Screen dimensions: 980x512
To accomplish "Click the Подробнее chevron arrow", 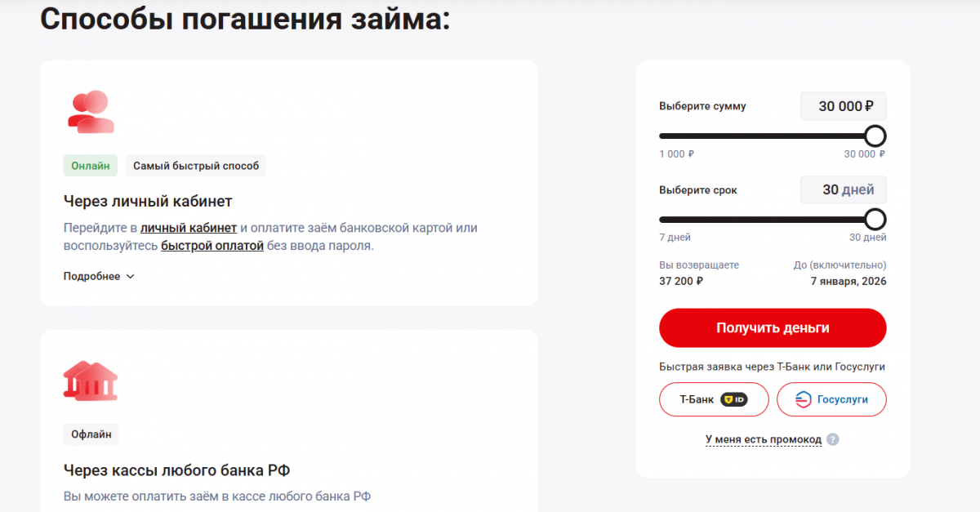I will click(x=130, y=276).
